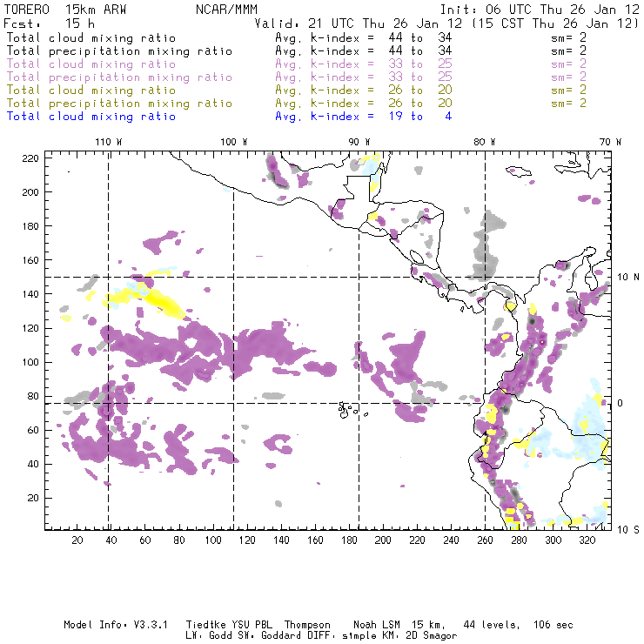Click bottom axis tick label '60'

tap(145, 540)
